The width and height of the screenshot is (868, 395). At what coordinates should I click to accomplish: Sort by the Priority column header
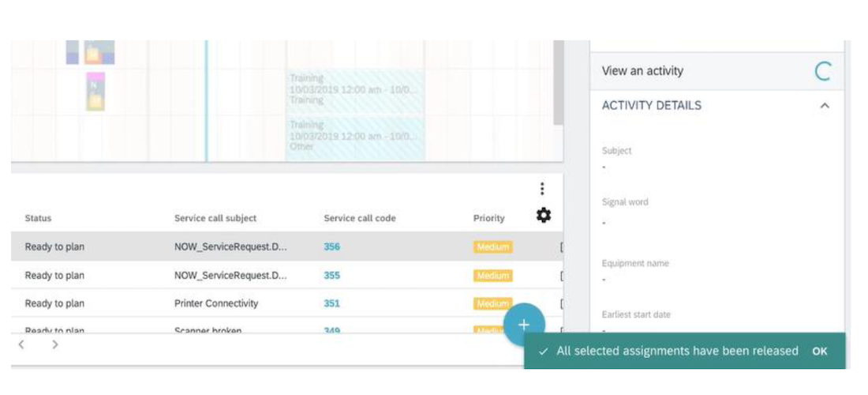[x=488, y=218]
